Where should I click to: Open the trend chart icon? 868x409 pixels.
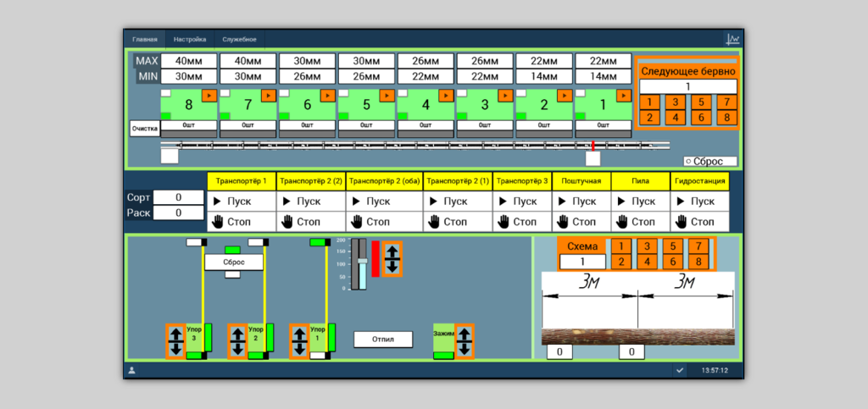(x=732, y=39)
